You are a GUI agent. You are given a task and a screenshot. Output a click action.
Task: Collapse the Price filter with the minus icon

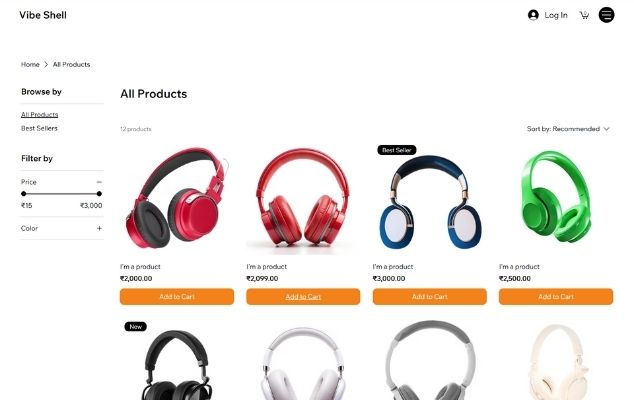99,182
